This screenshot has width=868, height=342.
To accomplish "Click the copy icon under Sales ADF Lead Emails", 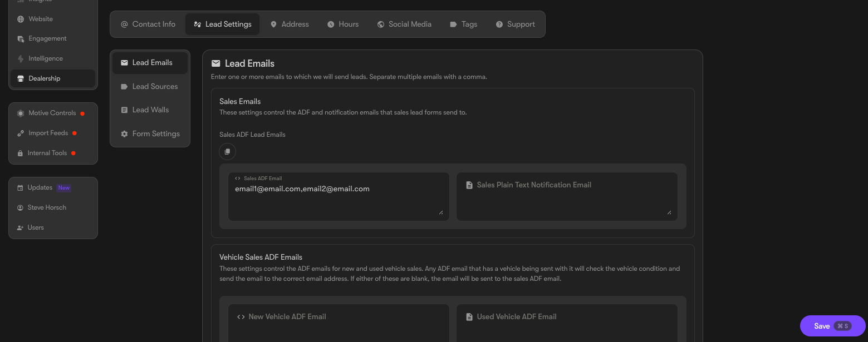I will pos(227,152).
